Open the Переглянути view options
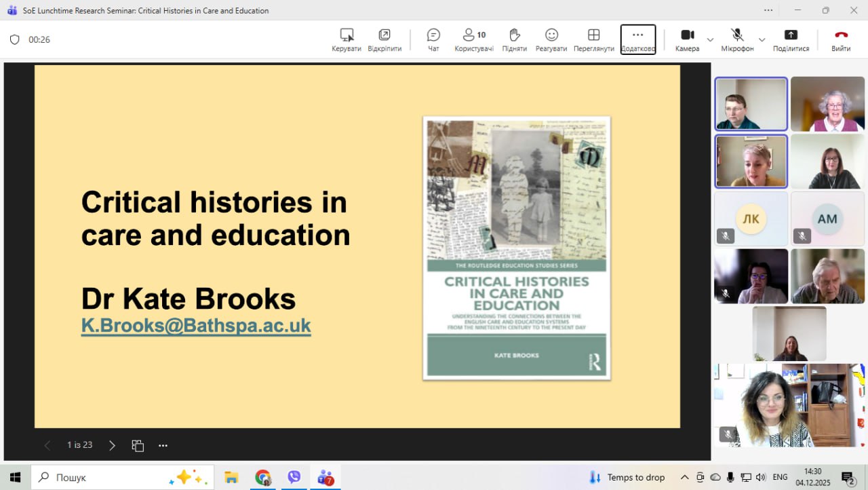This screenshot has width=868, height=490. [x=593, y=39]
